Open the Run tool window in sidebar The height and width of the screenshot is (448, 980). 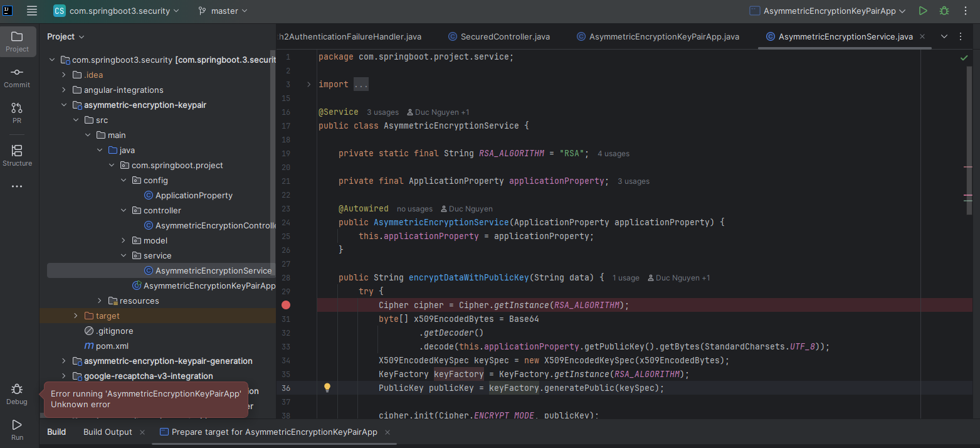pyautogui.click(x=17, y=430)
